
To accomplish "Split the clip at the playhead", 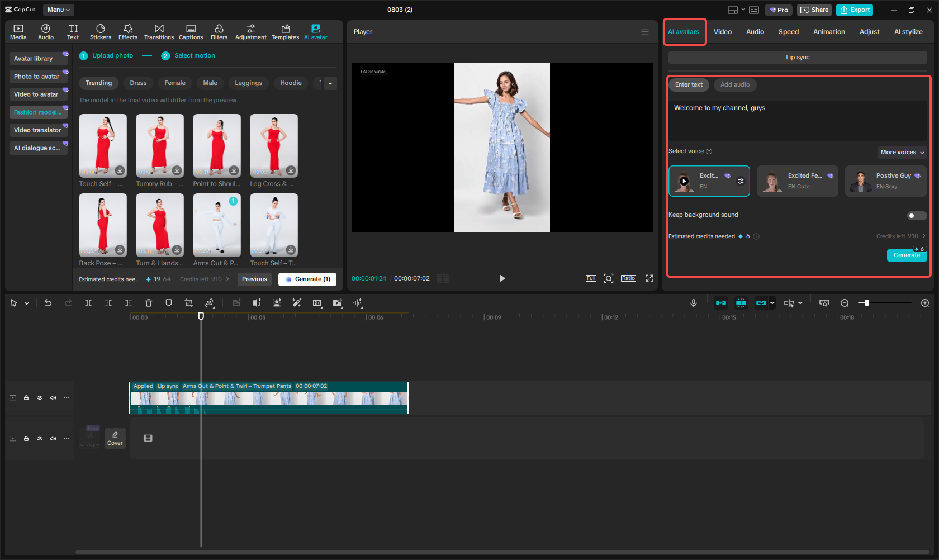I will 88,303.
